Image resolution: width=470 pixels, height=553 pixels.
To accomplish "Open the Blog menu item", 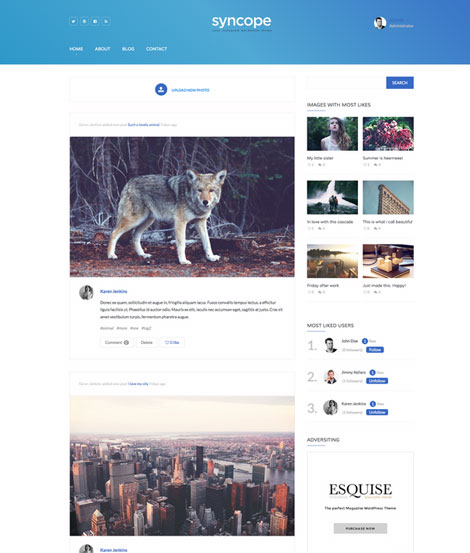I will (128, 49).
